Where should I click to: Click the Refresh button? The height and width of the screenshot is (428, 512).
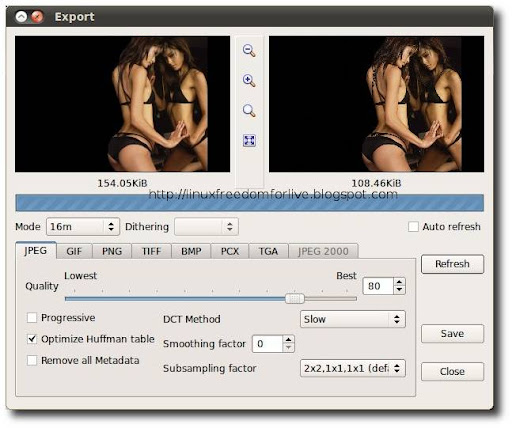tap(452, 264)
